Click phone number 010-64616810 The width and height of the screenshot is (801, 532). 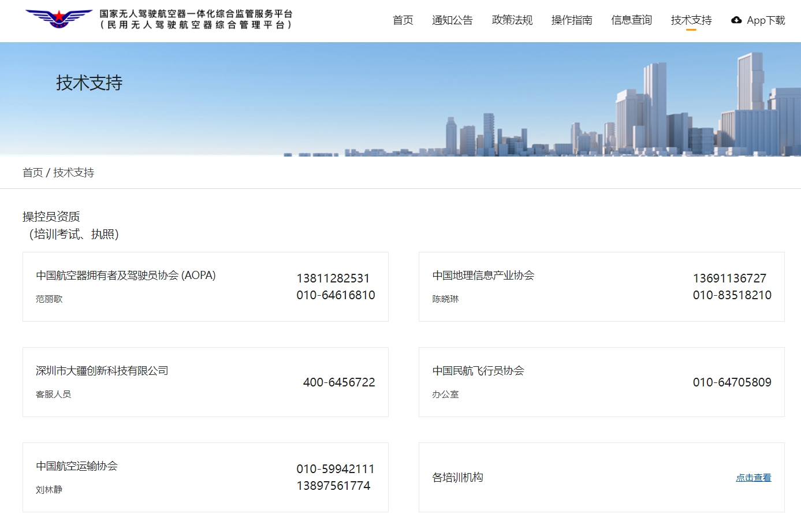click(x=336, y=295)
